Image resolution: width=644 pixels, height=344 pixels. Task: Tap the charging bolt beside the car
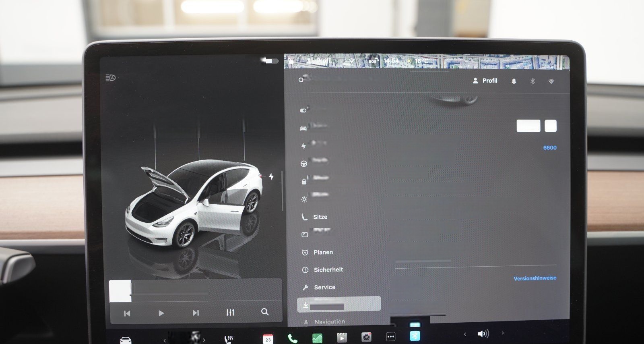(271, 176)
